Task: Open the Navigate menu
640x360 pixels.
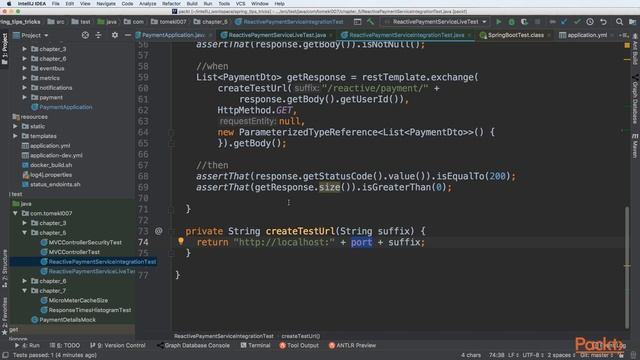Action: (x=106, y=4)
